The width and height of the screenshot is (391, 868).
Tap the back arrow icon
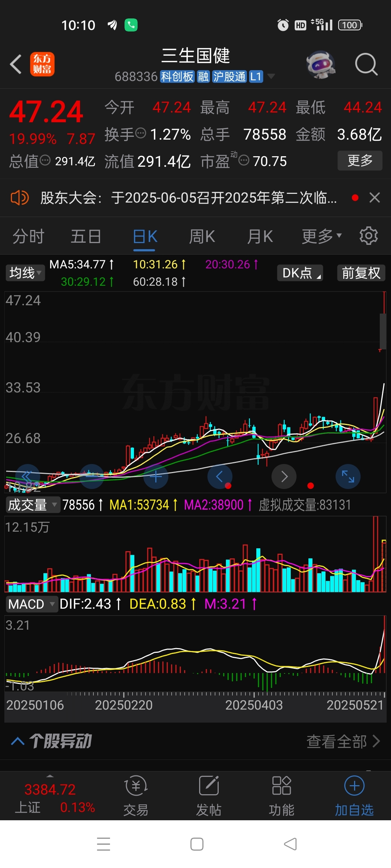(x=16, y=64)
